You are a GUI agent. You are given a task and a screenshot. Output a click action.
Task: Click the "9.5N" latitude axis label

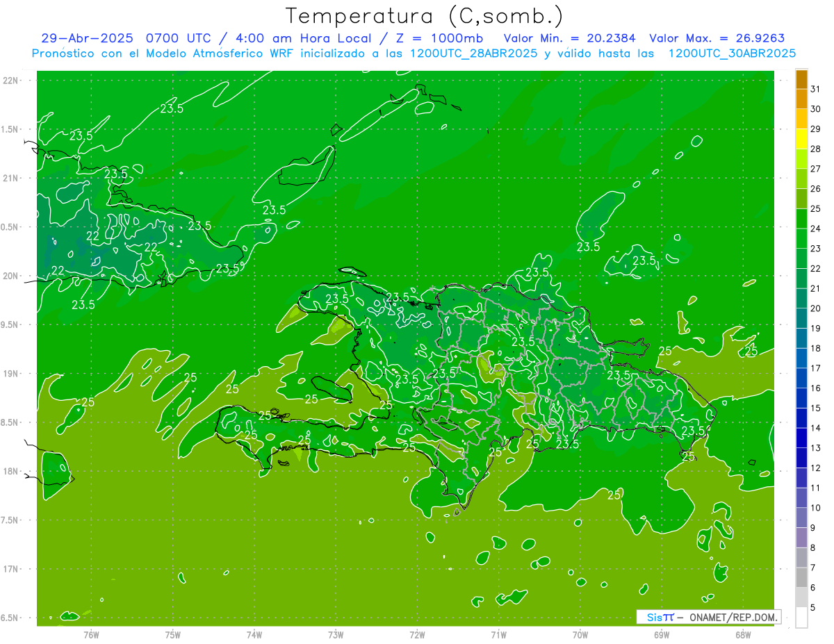tap(10, 325)
